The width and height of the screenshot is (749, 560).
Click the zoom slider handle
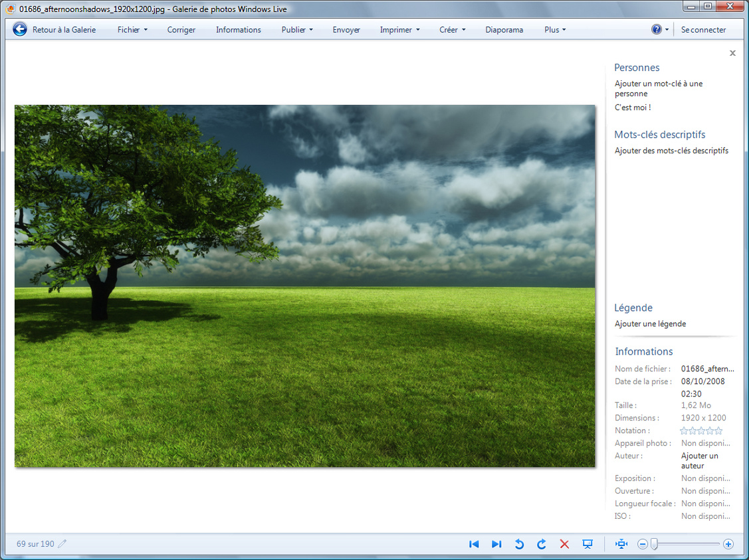click(654, 544)
